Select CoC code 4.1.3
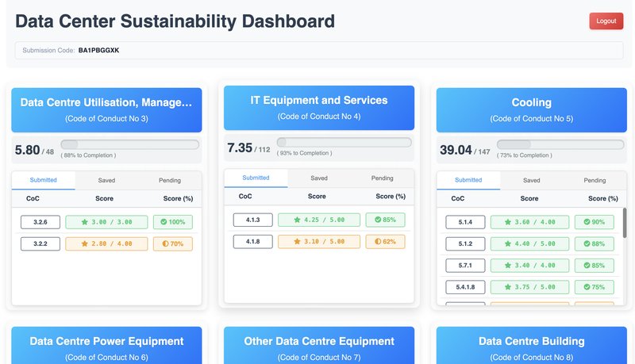 [253, 220]
